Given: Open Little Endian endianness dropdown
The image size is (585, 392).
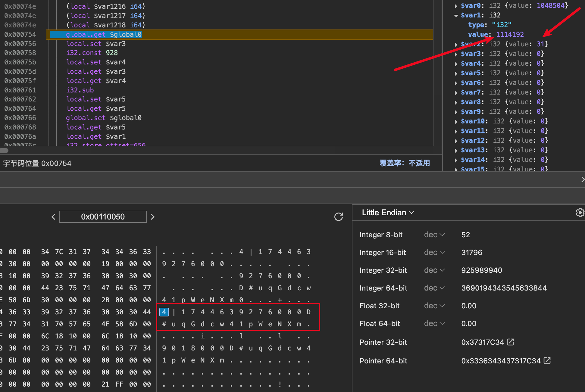Looking at the screenshot, I should 388,213.
